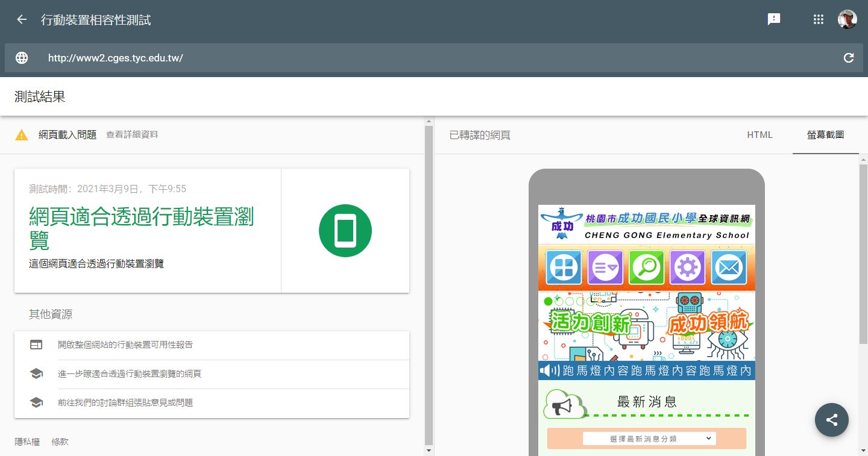Click the blue grid icon in phone preview
Screen dimensions: 868x456
564,267
